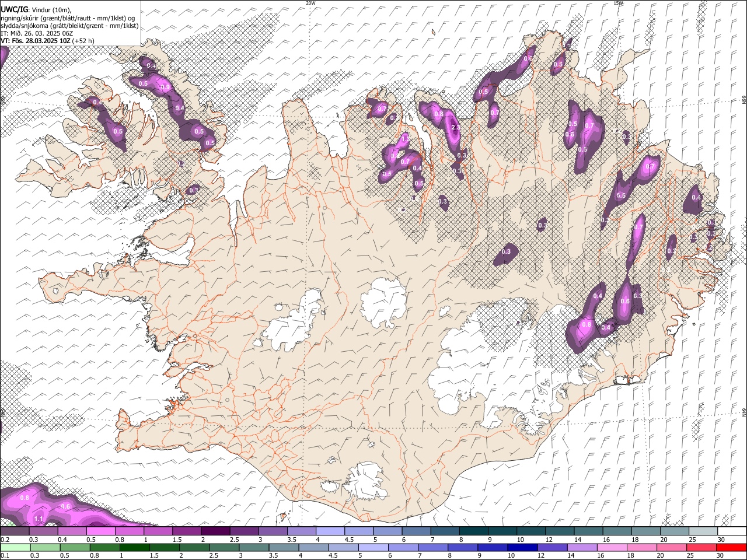Click the 1.1 value in the offshore pink area
The height and width of the screenshot is (560, 747).
[x=39, y=519]
